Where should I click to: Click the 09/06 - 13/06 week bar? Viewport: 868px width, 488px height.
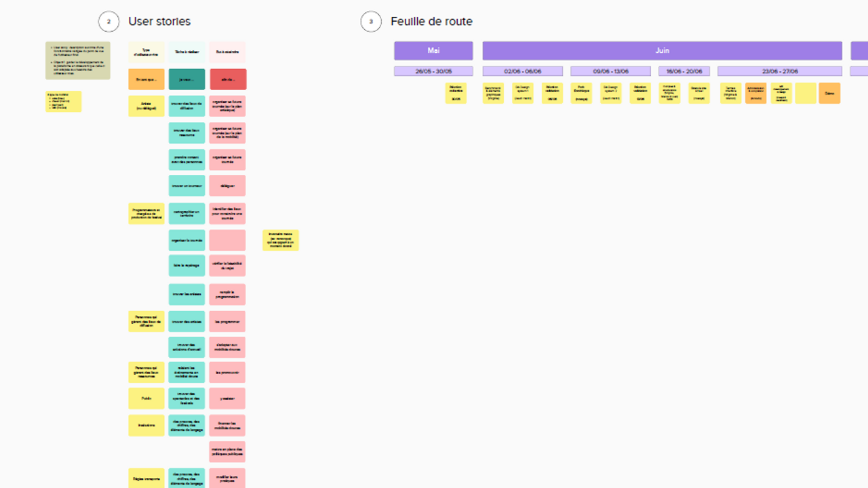click(x=611, y=71)
